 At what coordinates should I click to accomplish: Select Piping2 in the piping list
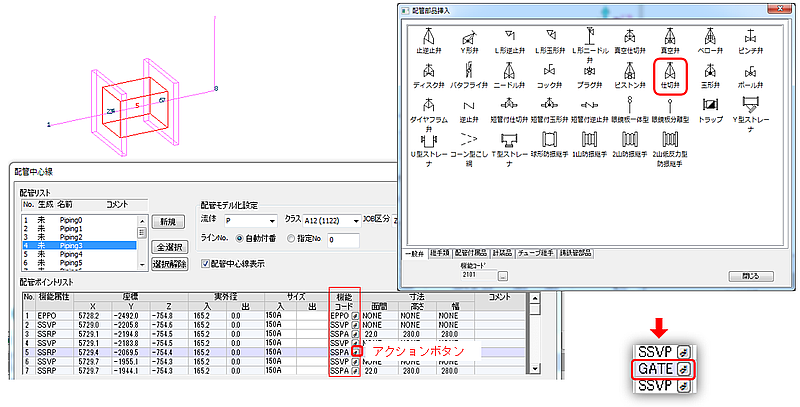pos(79,237)
